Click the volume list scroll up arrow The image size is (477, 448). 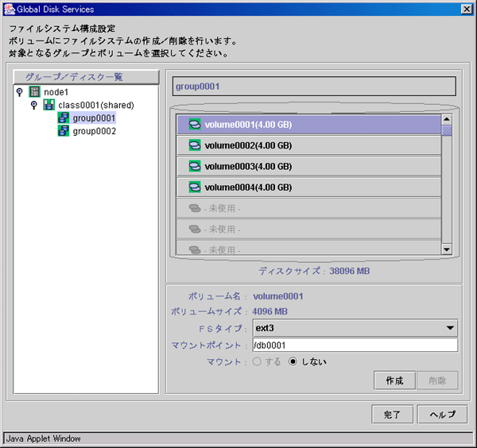446,119
